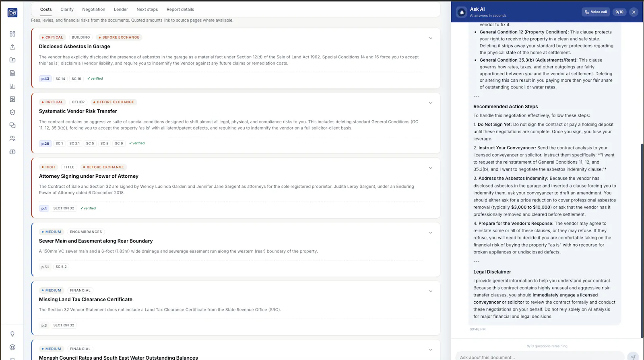Image resolution: width=644 pixels, height=360 pixels.
Task: Open the dashboard grid icon
Action: point(12,34)
